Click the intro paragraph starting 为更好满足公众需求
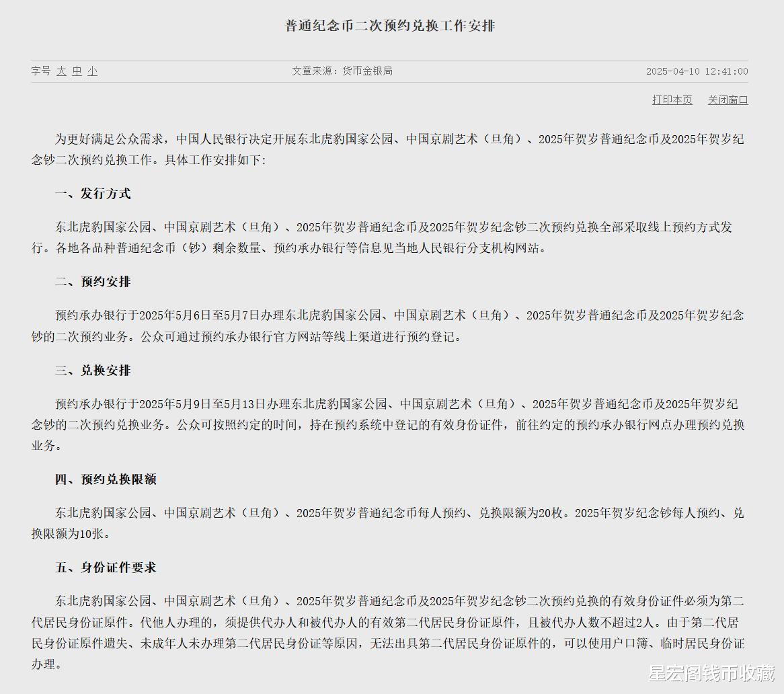Screen dimensions: 784x694 388,149
